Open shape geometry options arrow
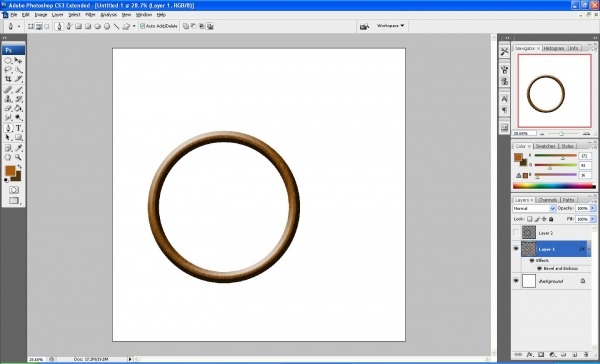Screen dimensions: 600x364 coord(134,26)
